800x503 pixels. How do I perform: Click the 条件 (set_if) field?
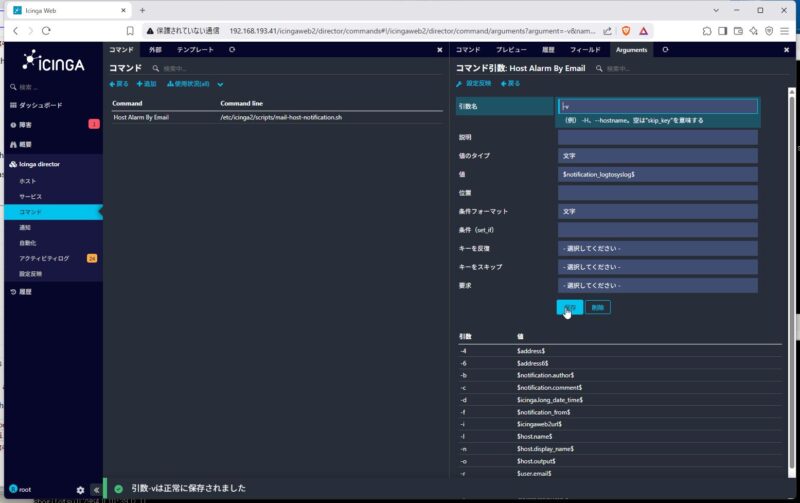click(x=658, y=230)
